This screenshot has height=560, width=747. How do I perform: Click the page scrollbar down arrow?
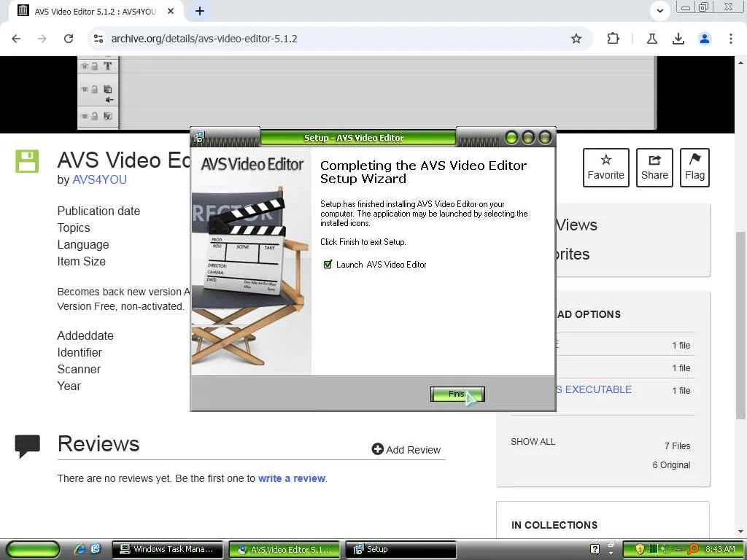[x=741, y=532]
